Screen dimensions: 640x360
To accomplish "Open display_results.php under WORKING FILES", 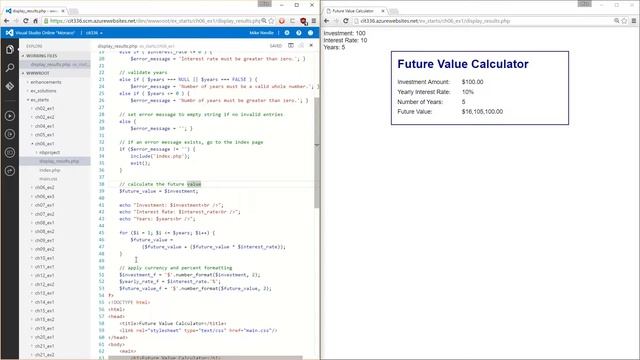I will click(55, 64).
